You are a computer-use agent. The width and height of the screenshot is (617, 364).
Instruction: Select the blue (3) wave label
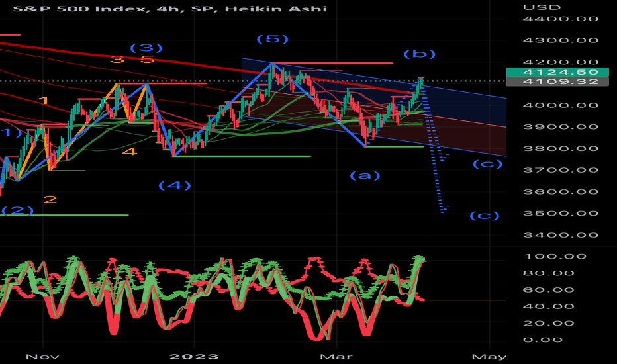[146, 48]
